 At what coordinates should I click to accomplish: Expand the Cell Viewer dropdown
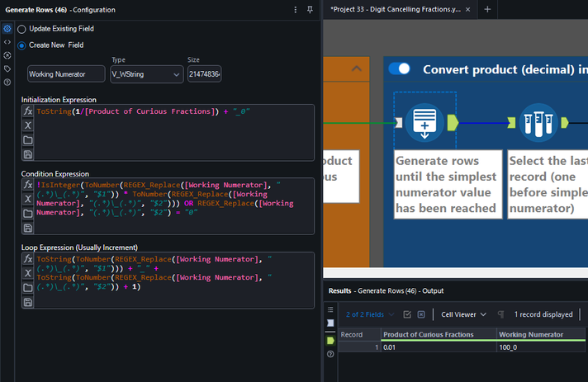coord(463,314)
